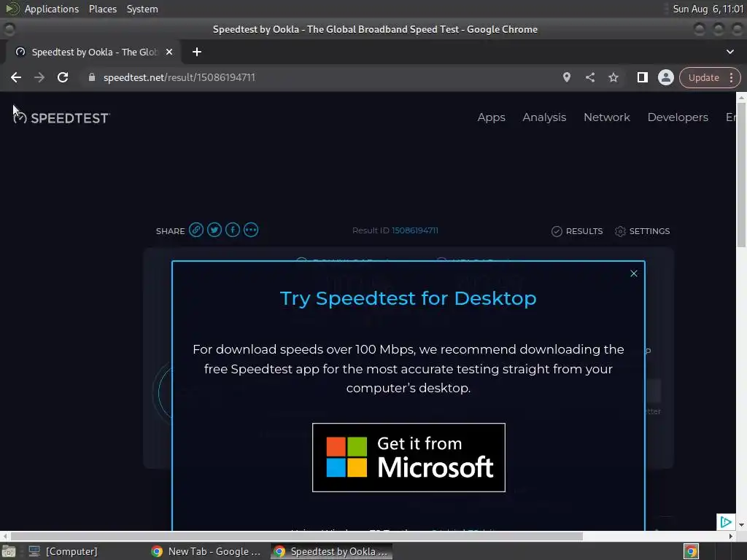Open the Places menu
The width and height of the screenshot is (747, 560).
click(102, 9)
